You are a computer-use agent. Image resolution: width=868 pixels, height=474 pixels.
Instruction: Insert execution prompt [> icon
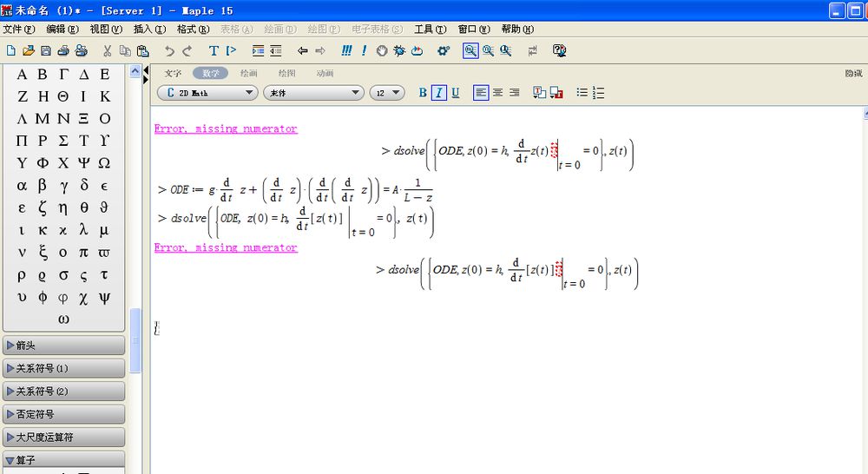[232, 51]
